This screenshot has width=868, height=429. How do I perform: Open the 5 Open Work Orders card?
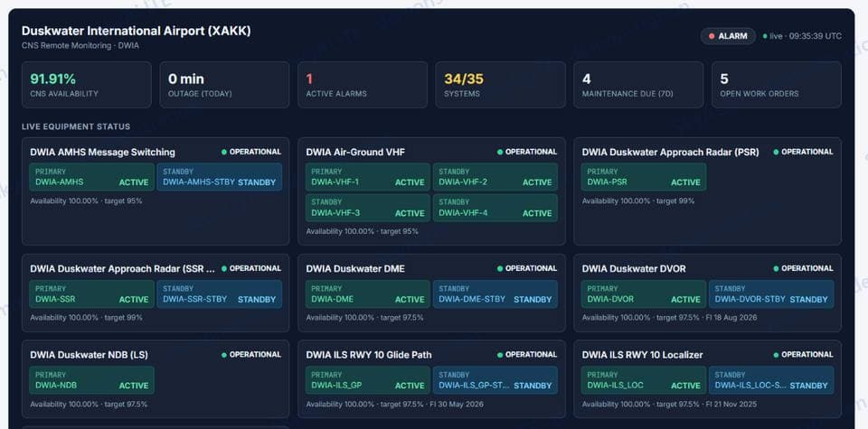[777, 85]
